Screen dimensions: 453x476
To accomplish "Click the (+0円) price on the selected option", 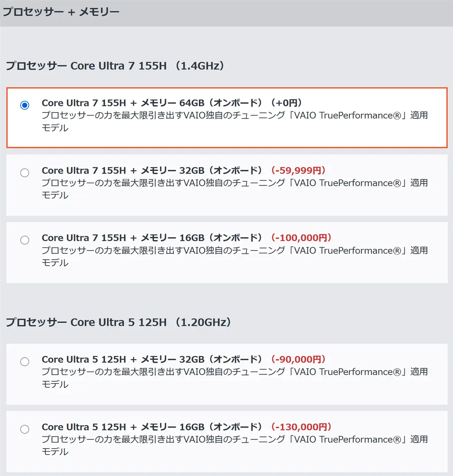I will (x=286, y=103).
